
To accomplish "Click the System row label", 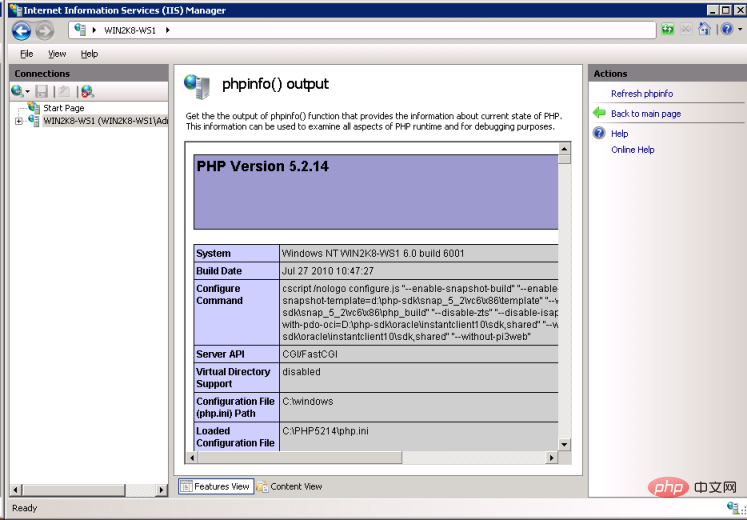I will (x=213, y=253).
